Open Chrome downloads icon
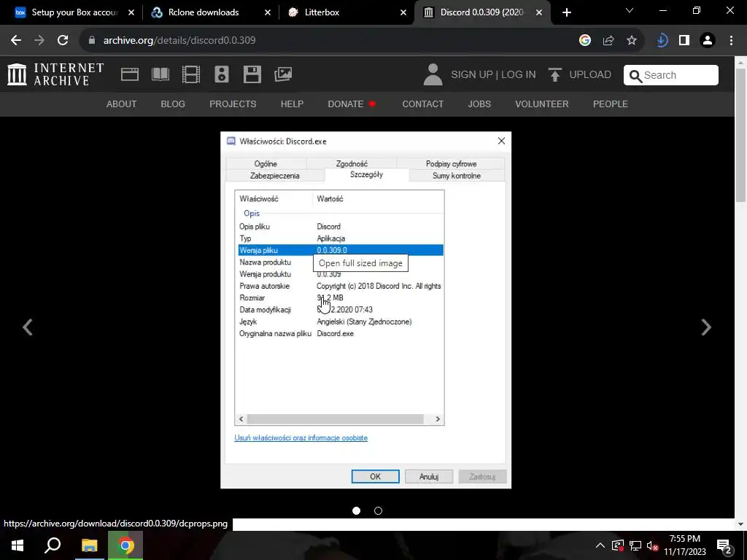Viewport: 747px width, 560px height. click(x=662, y=41)
